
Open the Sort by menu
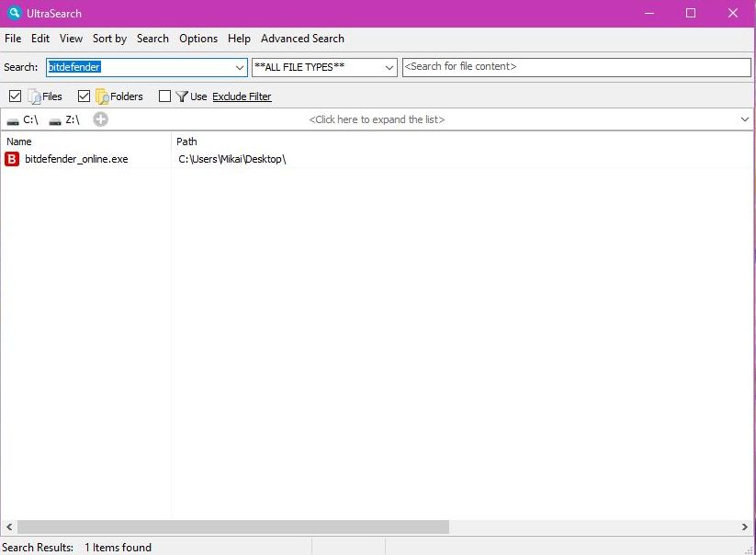coord(109,39)
